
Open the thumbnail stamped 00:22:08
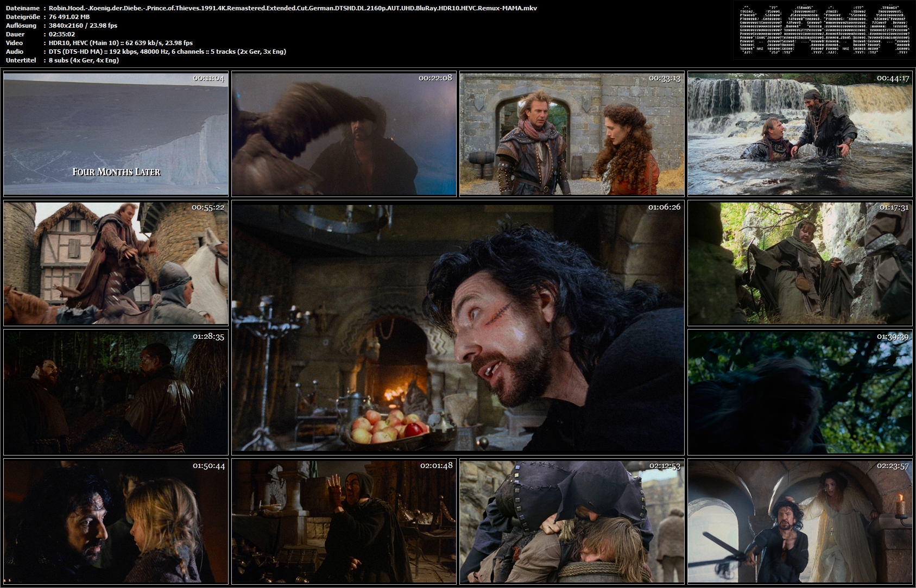(344, 134)
